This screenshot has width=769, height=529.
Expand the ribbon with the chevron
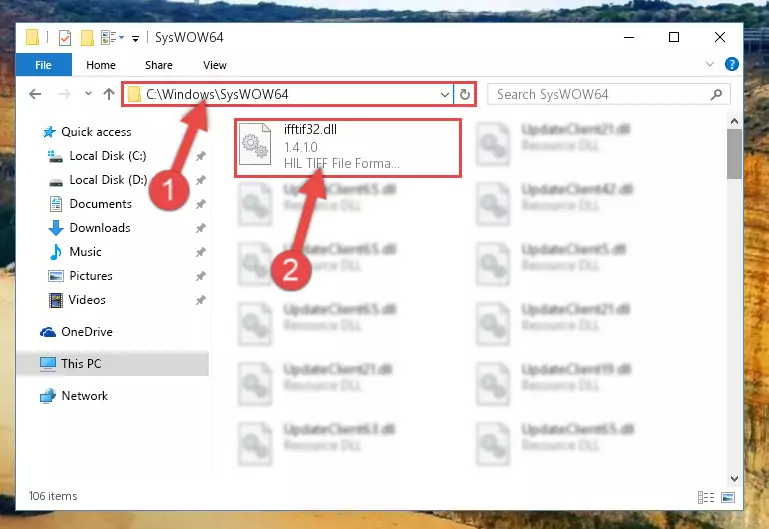point(710,64)
